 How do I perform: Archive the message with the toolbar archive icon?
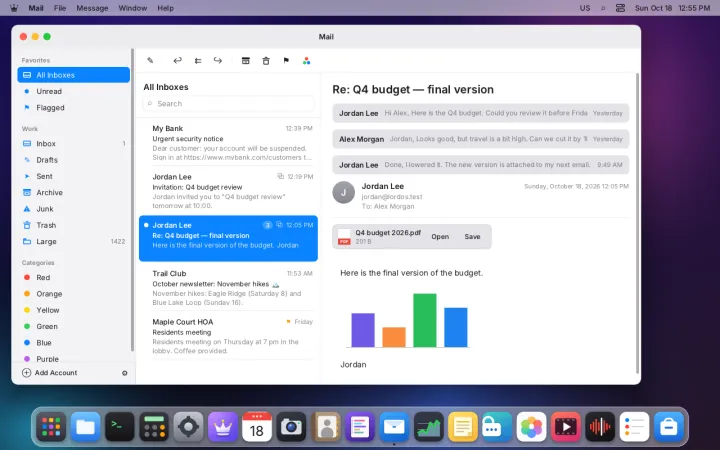tap(246, 61)
